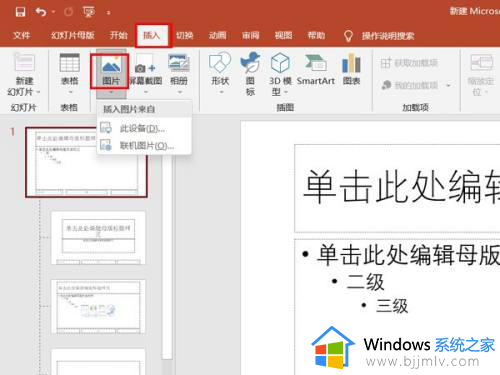Click the 操作说明搜索 search field
Image resolution: width=500 pixels, height=375 pixels.
[x=388, y=36]
